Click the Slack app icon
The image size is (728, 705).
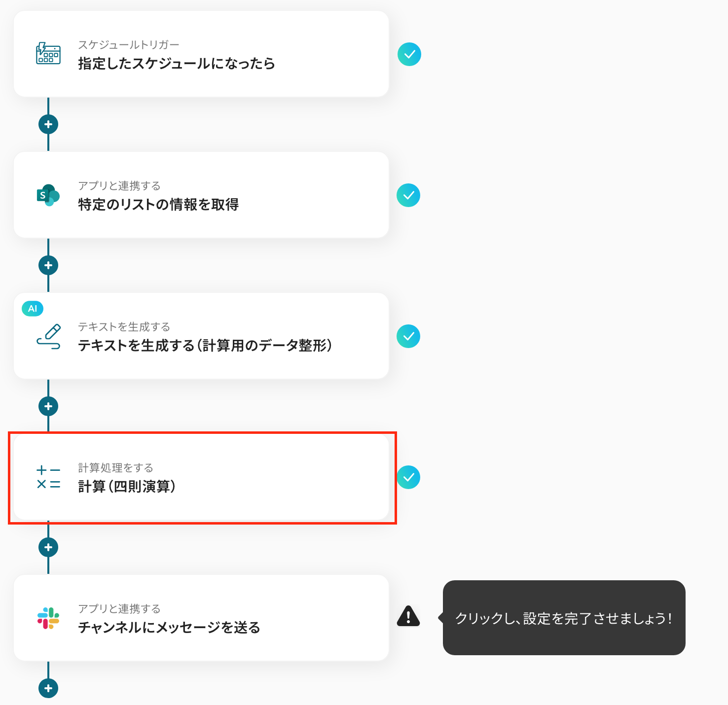pos(48,618)
